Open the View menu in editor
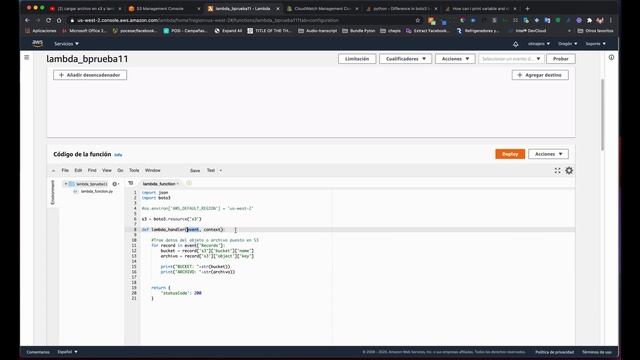640x360 pixels. click(x=107, y=170)
